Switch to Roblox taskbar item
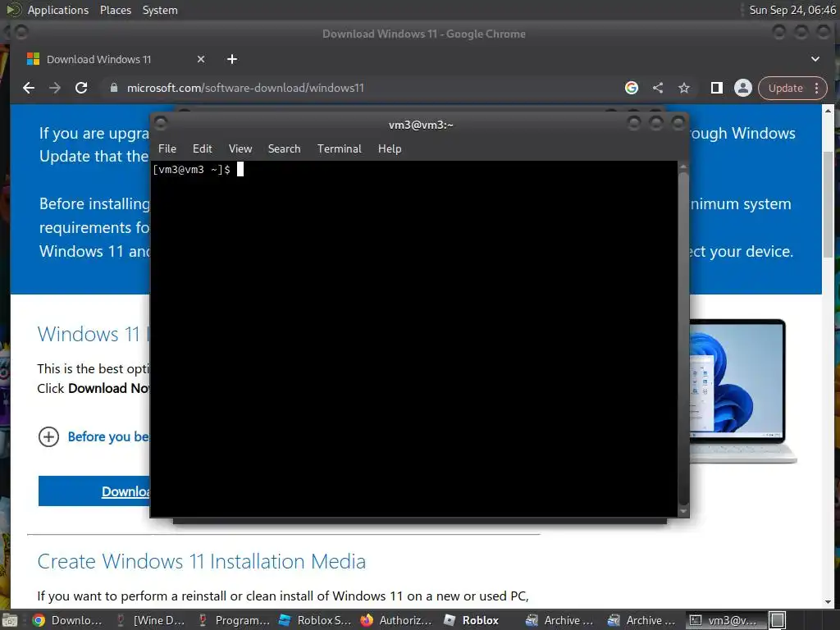This screenshot has height=630, width=840. pos(472,620)
